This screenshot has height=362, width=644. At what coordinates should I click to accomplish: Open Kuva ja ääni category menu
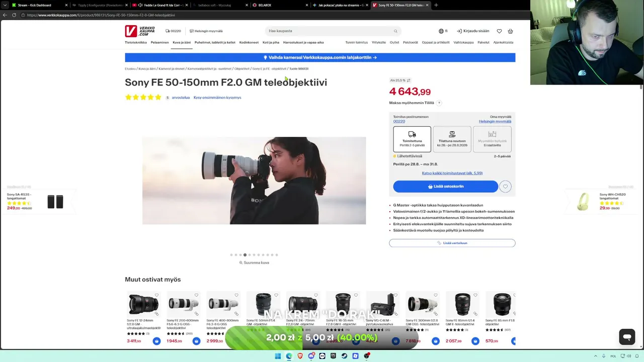[x=182, y=42]
